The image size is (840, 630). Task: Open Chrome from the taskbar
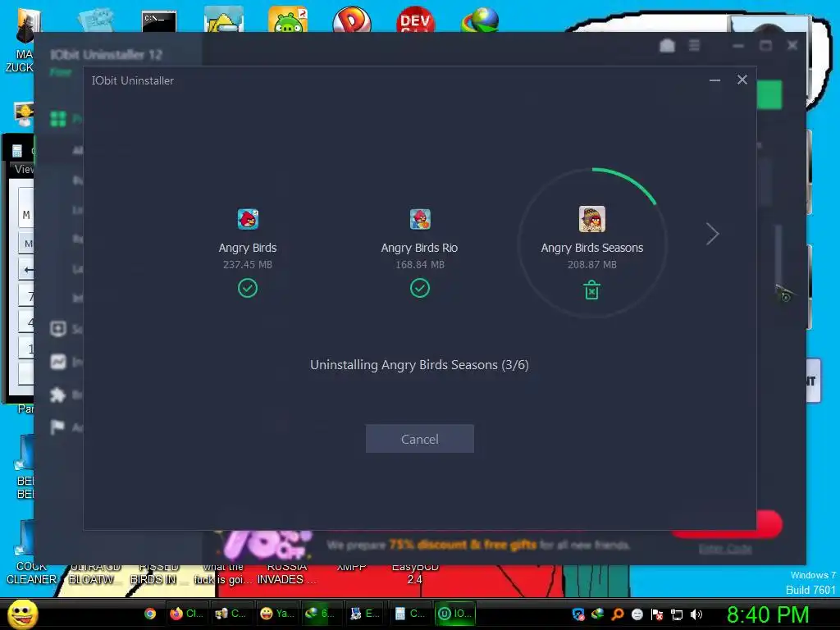point(150,614)
